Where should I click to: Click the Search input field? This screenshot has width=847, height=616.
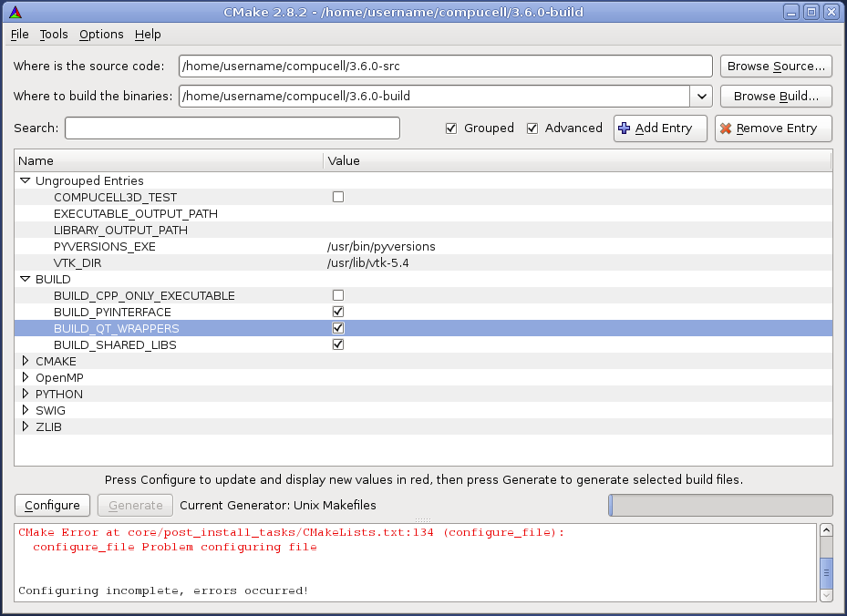(x=232, y=128)
